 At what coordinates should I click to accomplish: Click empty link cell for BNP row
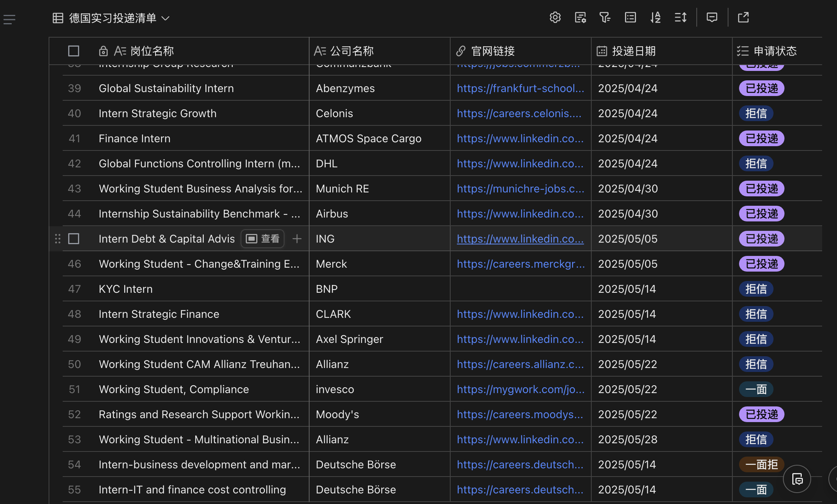520,289
